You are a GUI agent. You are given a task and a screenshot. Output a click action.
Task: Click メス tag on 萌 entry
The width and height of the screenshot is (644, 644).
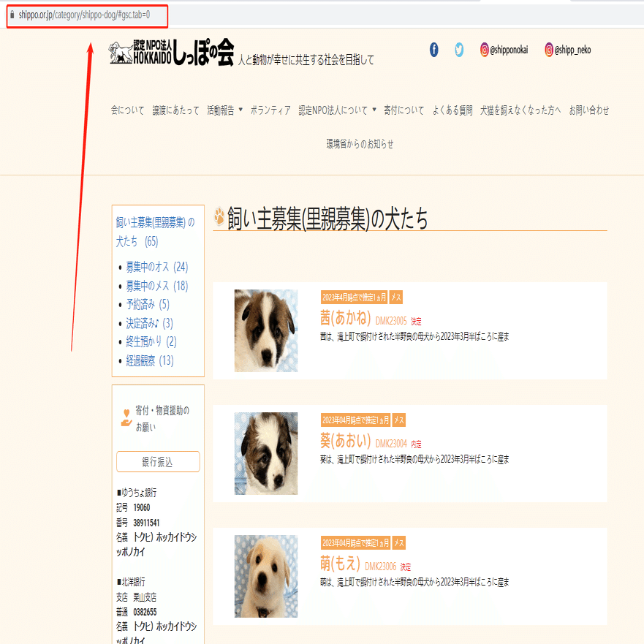click(x=399, y=543)
